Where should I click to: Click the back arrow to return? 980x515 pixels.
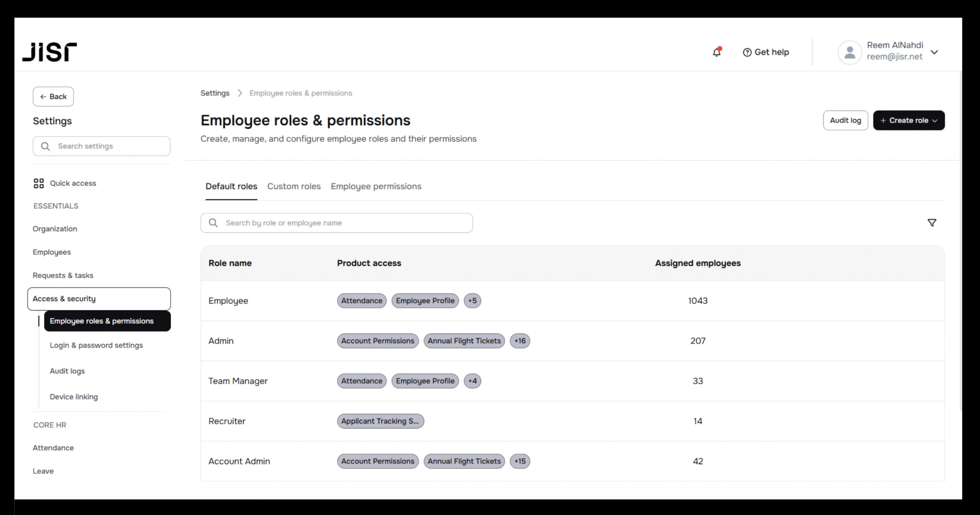[x=44, y=97]
